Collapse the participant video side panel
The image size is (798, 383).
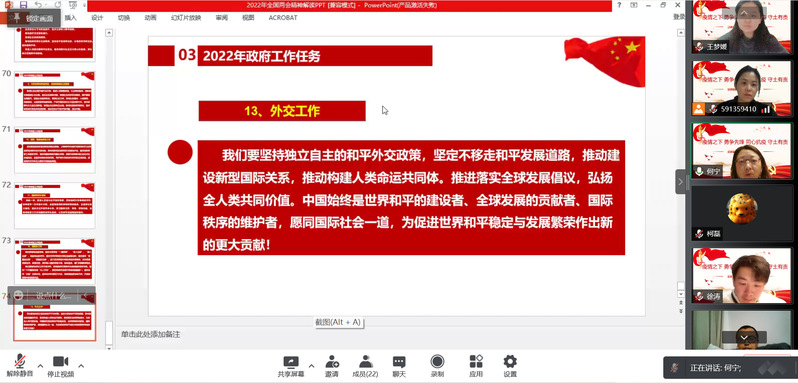[680, 181]
